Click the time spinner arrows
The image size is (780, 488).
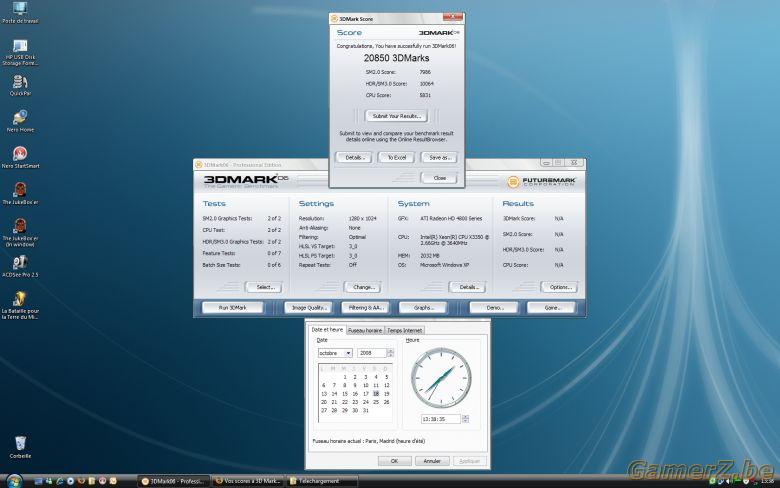pyautogui.click(x=465, y=419)
